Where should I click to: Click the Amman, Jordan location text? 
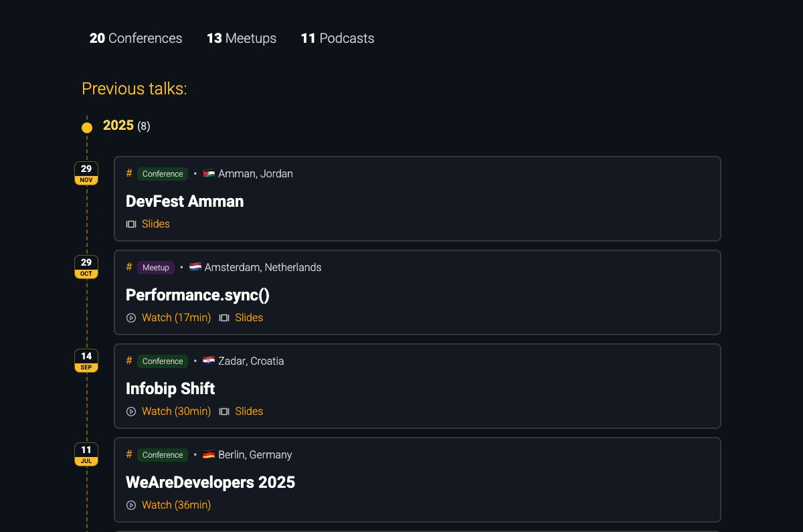pyautogui.click(x=256, y=174)
